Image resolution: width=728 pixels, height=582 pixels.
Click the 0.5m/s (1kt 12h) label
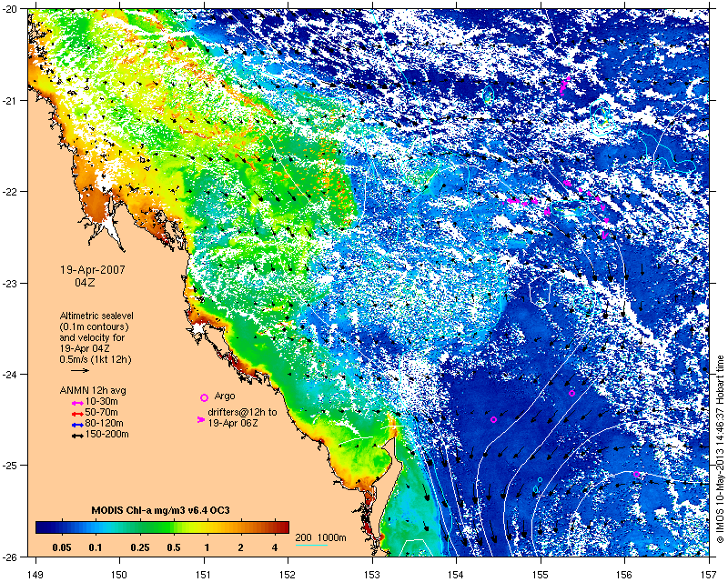(x=96, y=359)
